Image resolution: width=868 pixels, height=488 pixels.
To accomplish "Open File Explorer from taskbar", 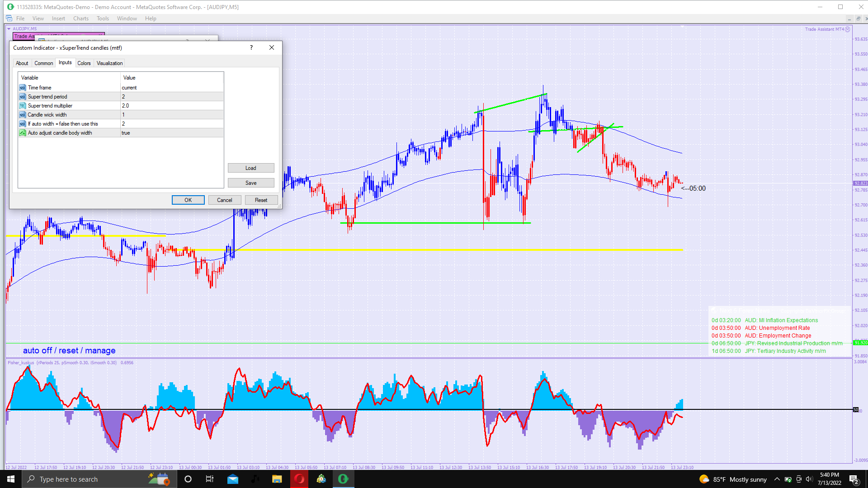I will [x=277, y=479].
